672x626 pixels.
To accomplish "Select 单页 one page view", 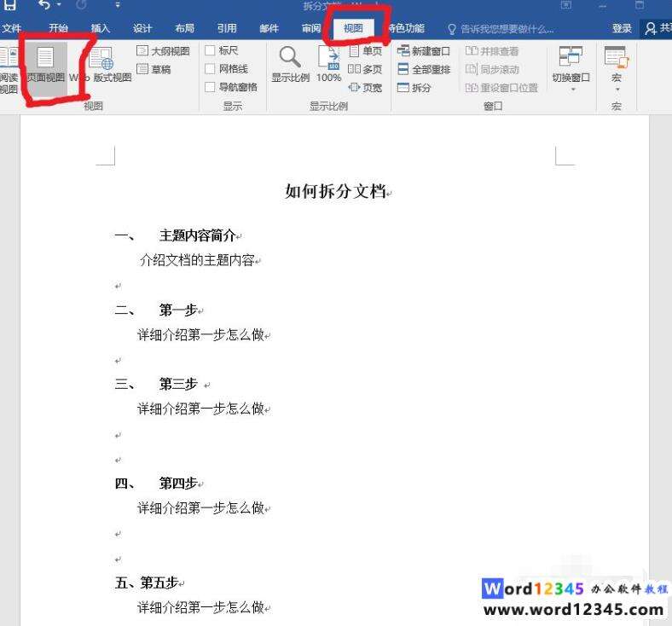I will point(365,51).
